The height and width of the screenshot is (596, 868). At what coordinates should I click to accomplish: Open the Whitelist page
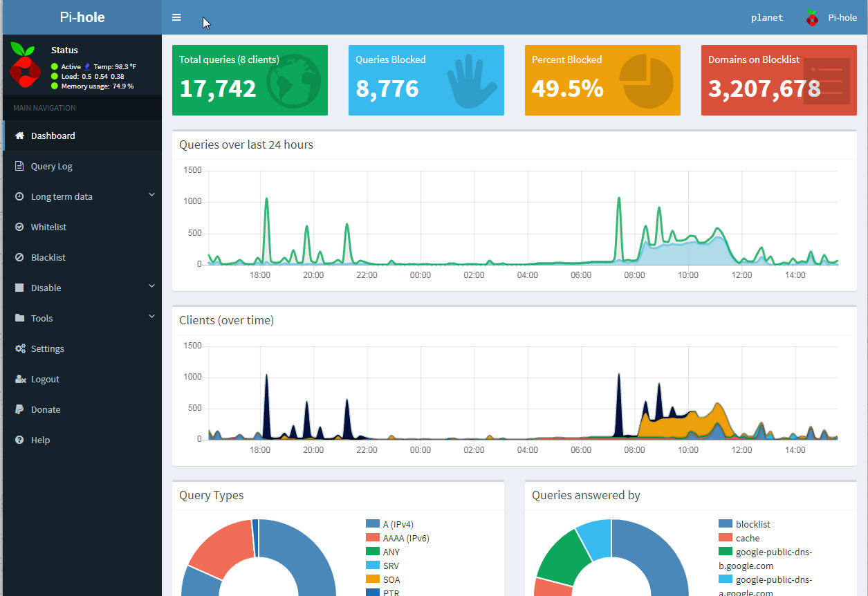point(82,227)
